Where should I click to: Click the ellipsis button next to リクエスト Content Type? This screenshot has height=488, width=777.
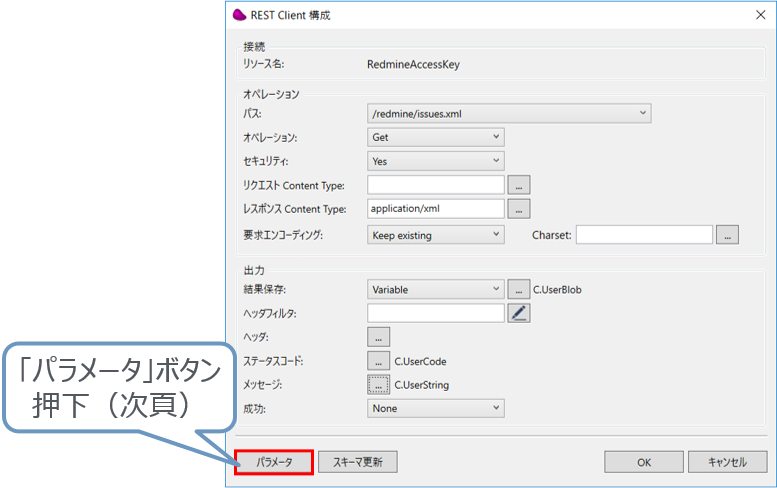(x=519, y=184)
